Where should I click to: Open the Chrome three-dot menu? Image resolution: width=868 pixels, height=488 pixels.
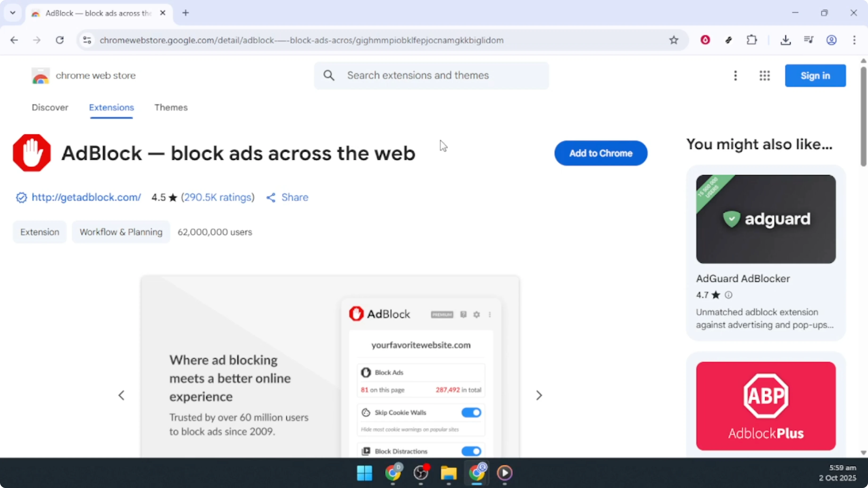point(855,40)
